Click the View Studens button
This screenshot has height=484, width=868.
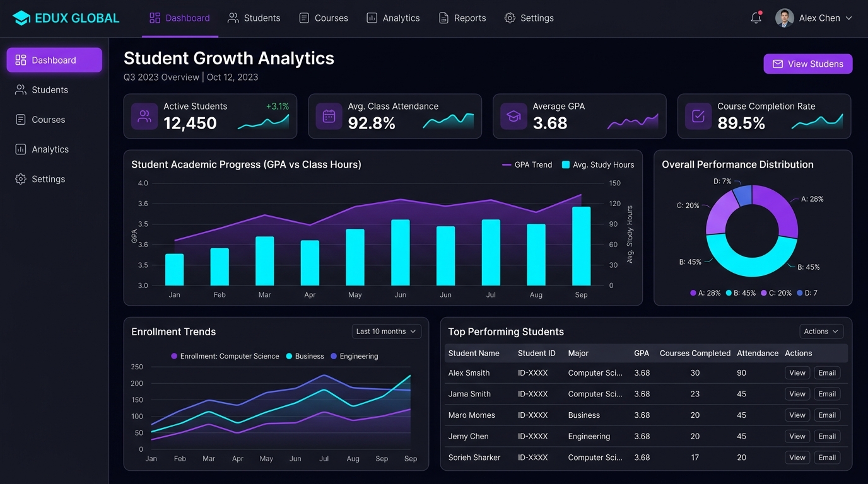coord(808,64)
